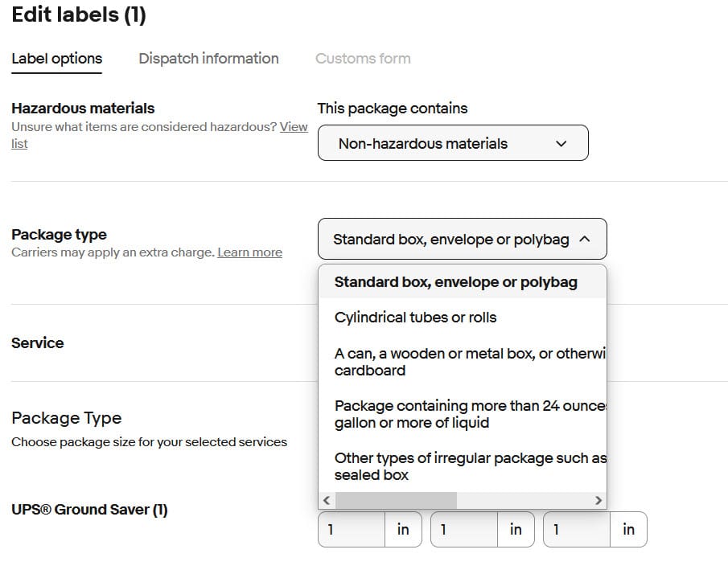Open the Learn more link
The width and height of the screenshot is (728, 570).
[x=249, y=252]
